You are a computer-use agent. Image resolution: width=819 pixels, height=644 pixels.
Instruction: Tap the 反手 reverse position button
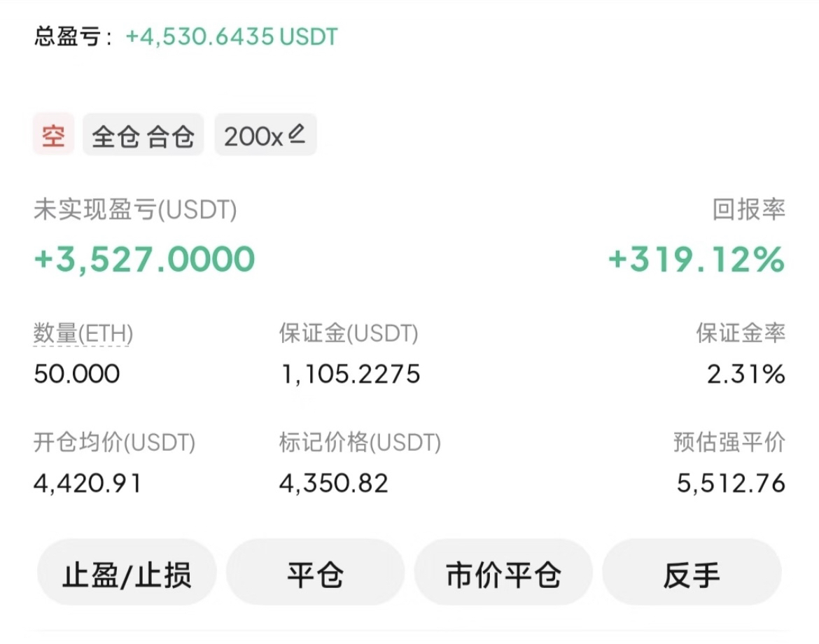pos(692,575)
